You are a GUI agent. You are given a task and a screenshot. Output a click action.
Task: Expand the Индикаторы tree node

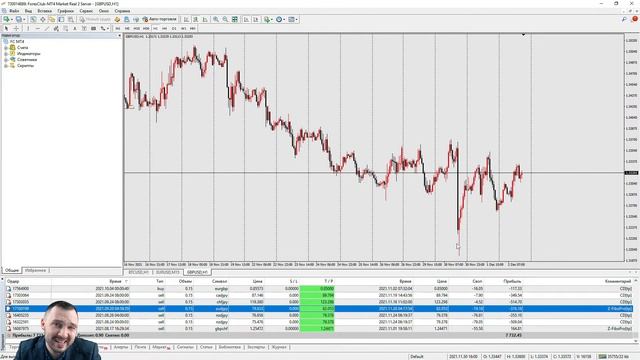point(6,53)
